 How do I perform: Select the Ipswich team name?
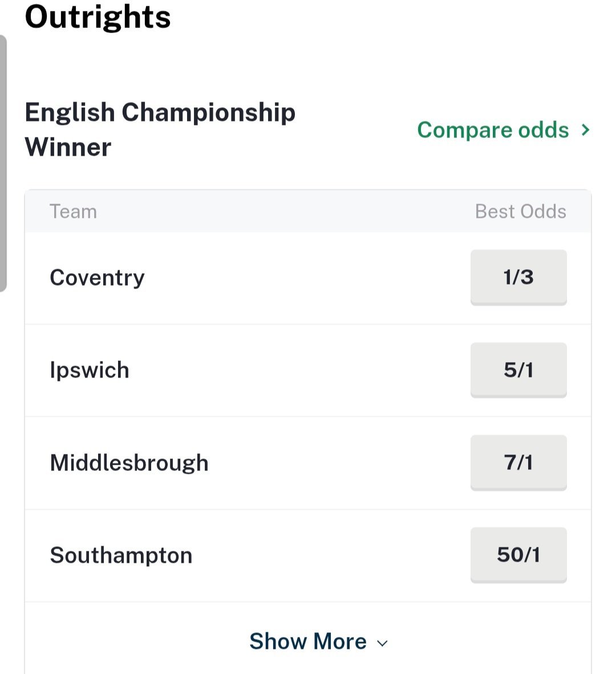coord(90,370)
